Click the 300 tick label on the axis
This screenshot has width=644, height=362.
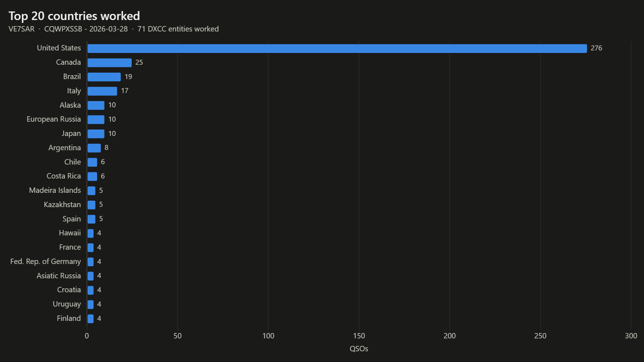tap(631, 336)
